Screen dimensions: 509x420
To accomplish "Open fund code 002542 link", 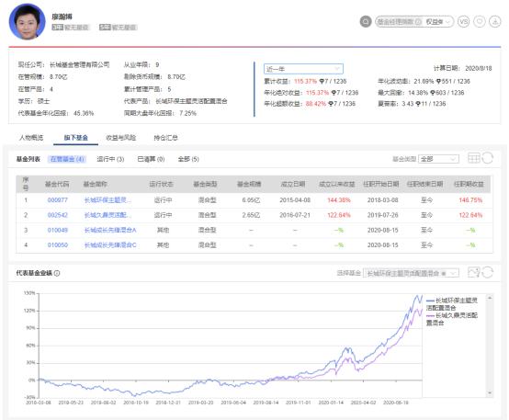I will coord(58,215).
